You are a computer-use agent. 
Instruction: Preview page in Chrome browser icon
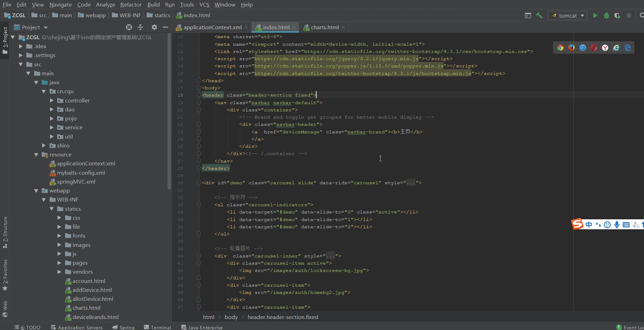[560, 48]
